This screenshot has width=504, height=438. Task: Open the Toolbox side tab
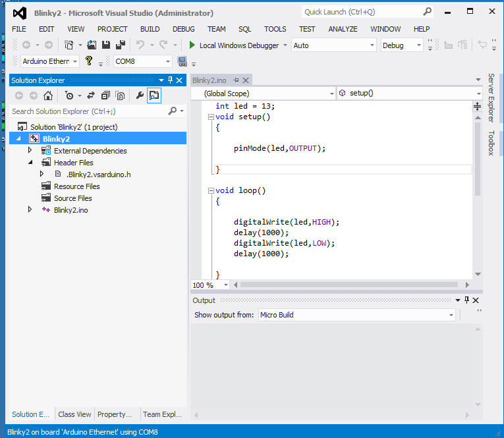(x=491, y=143)
